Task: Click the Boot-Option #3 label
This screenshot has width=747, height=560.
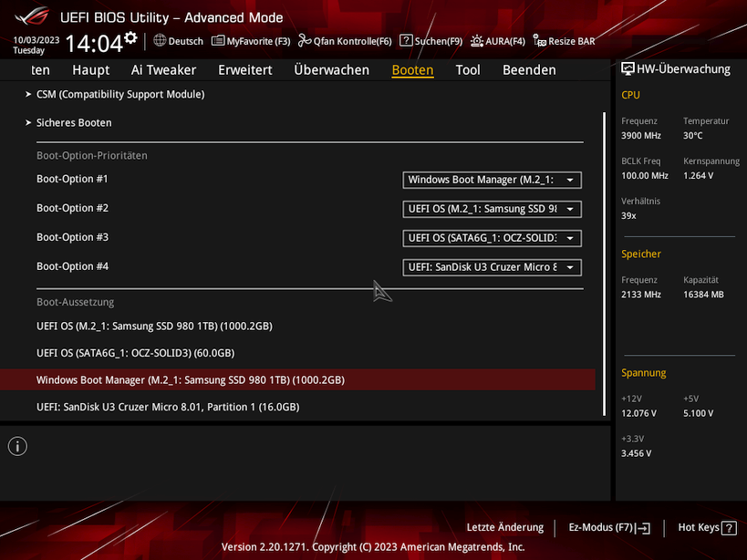Action: point(72,237)
